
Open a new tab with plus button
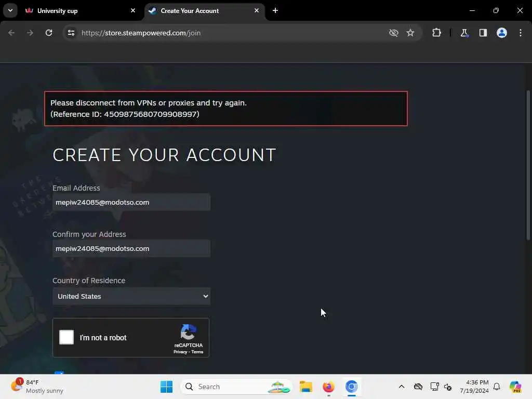coord(275,10)
